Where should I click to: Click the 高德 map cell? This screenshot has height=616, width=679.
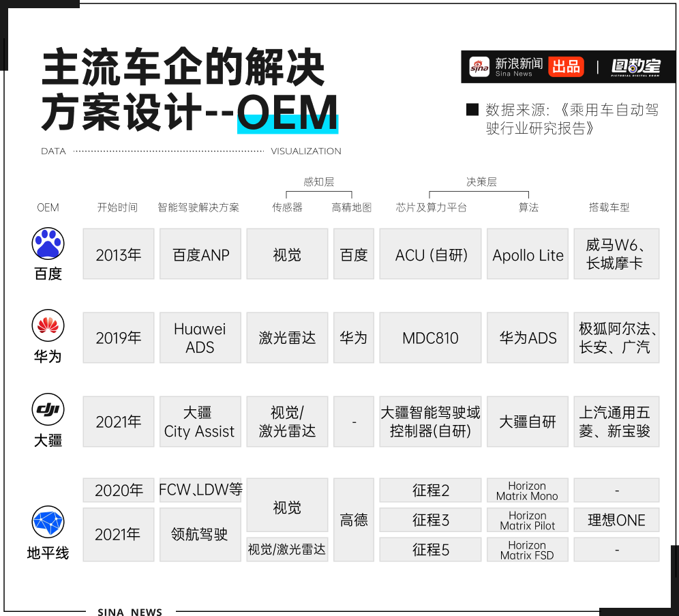pyautogui.click(x=354, y=520)
